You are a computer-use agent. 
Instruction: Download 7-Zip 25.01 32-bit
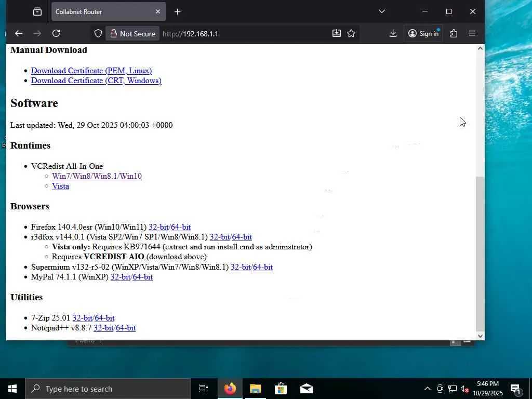[x=83, y=318]
